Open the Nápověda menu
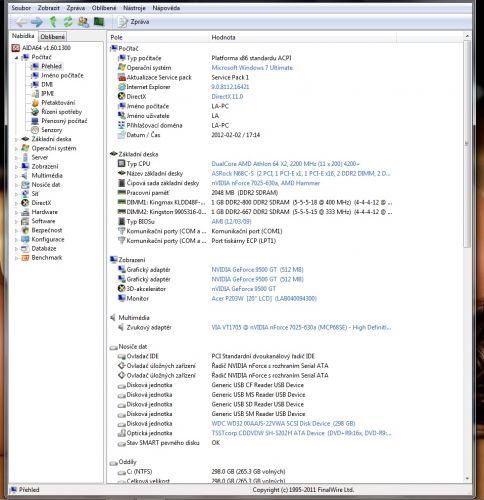The height and width of the screenshot is (500, 484). [166, 8]
